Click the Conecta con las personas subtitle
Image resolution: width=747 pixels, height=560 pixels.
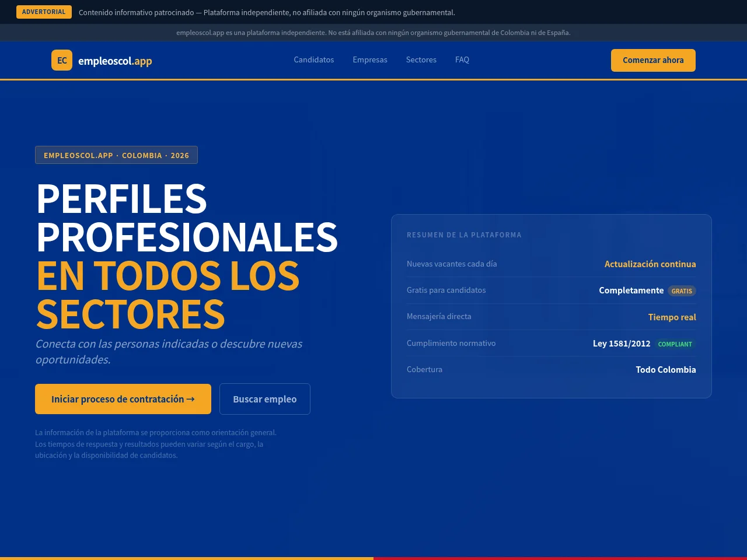(x=169, y=352)
